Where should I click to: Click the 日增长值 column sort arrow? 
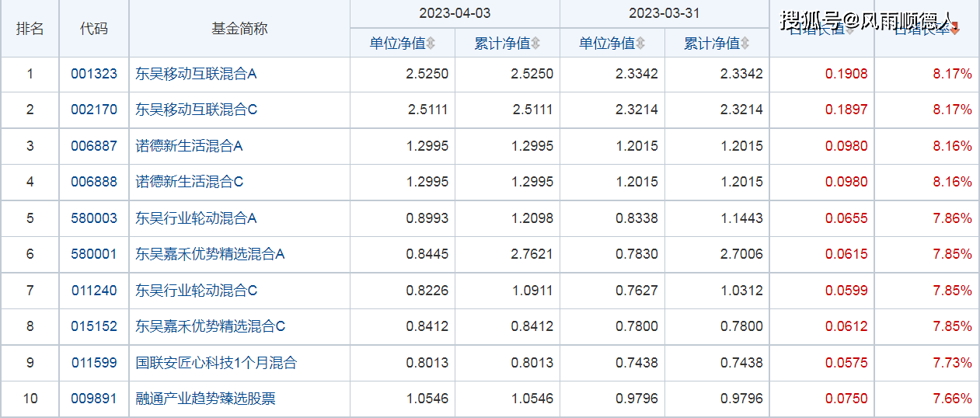[x=849, y=30]
